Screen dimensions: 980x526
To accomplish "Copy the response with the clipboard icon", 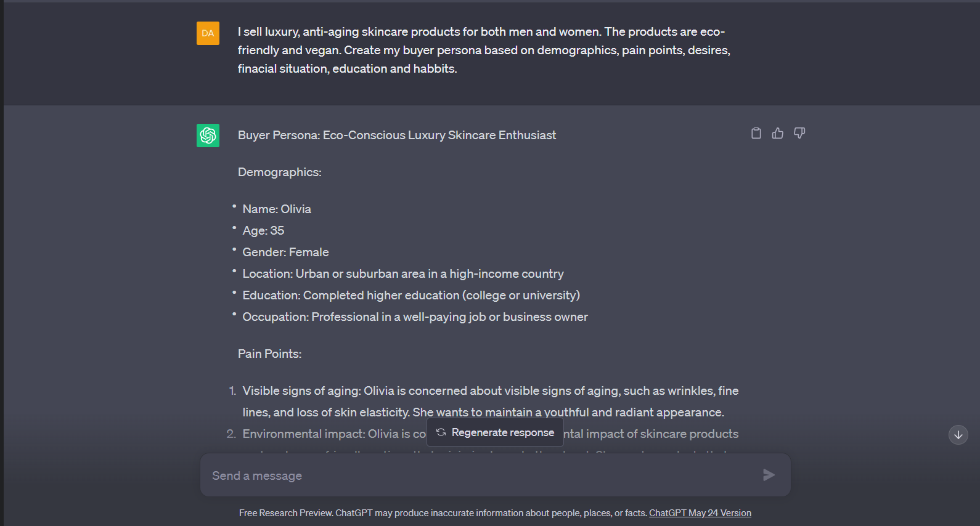I will pos(756,133).
